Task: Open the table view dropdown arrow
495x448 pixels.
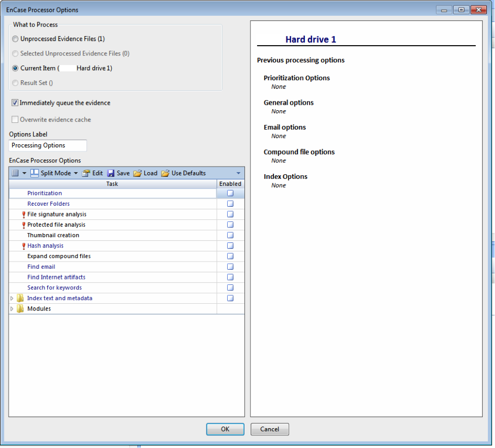Action: tap(24, 173)
